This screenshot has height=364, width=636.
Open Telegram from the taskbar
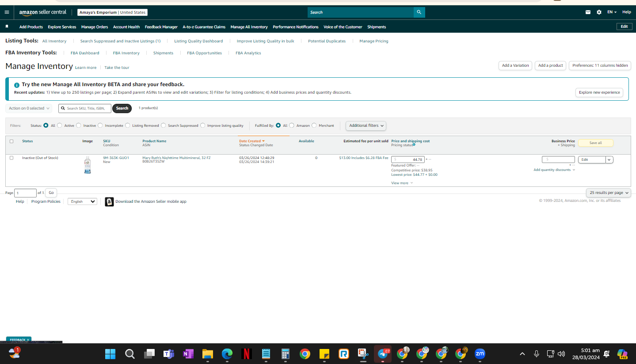click(383, 354)
